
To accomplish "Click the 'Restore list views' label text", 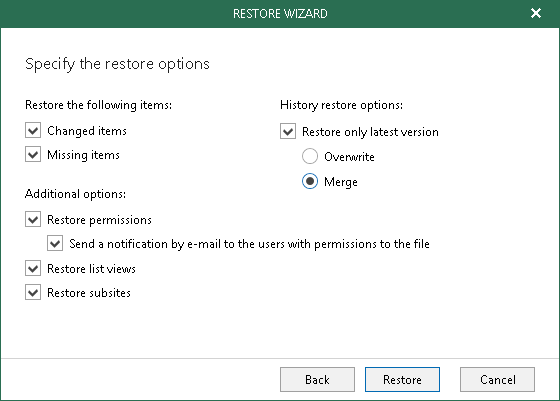I will (x=91, y=269).
